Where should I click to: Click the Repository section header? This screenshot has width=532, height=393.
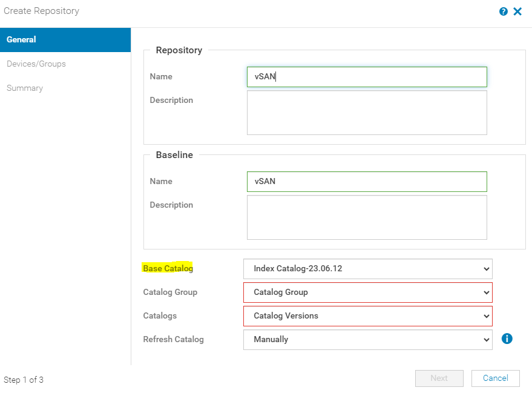pos(178,50)
